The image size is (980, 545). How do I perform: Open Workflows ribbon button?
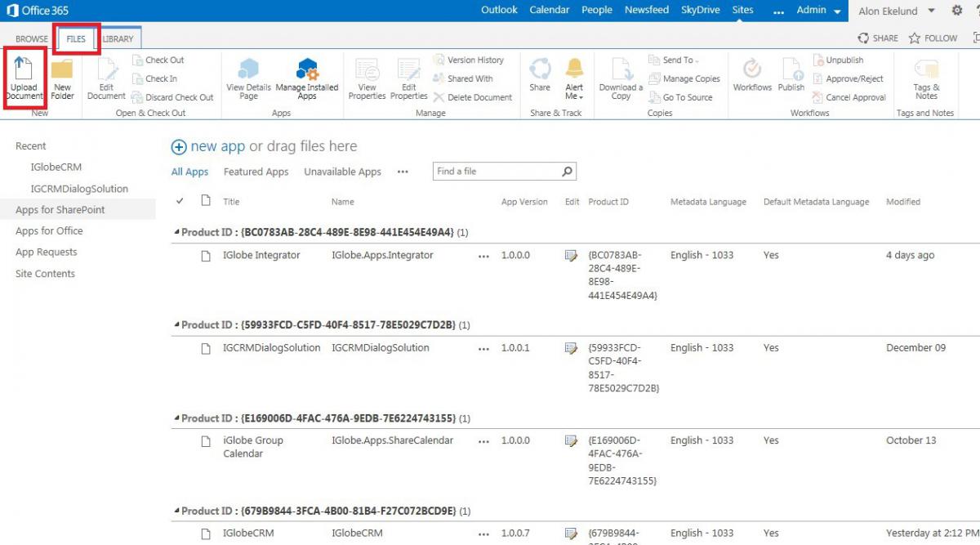tap(752, 75)
